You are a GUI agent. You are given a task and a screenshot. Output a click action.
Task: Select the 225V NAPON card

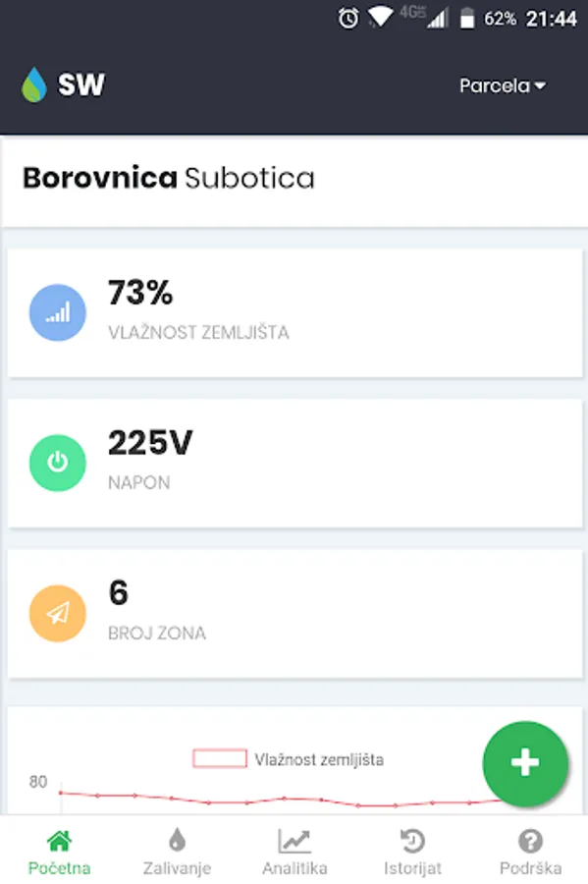[294, 463]
